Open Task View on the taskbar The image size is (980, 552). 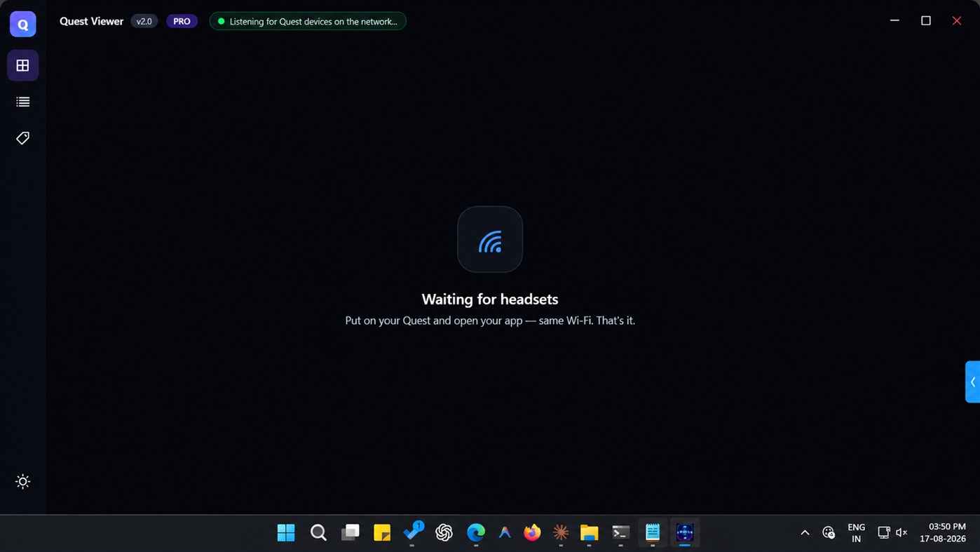[351, 533]
